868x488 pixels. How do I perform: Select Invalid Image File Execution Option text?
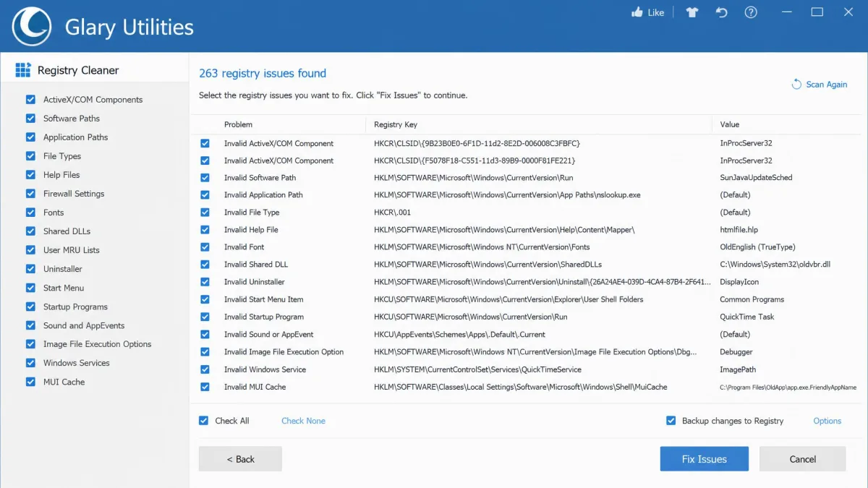[x=284, y=352]
